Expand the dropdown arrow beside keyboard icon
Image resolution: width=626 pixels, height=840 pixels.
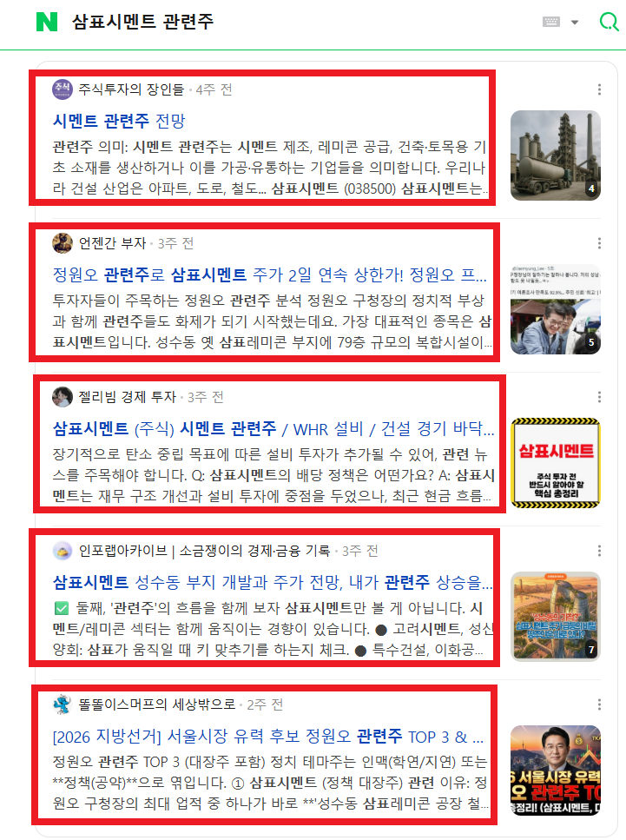pos(575,23)
